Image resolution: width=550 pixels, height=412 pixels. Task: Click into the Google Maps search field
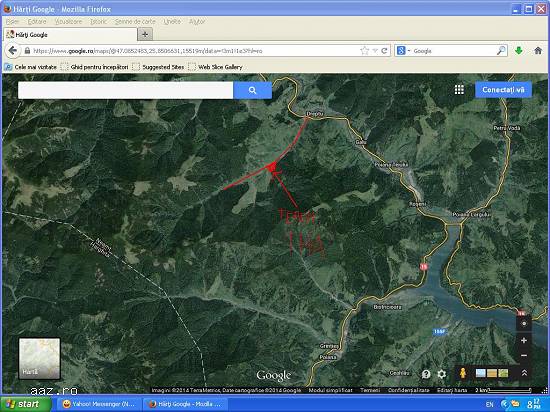(x=126, y=90)
